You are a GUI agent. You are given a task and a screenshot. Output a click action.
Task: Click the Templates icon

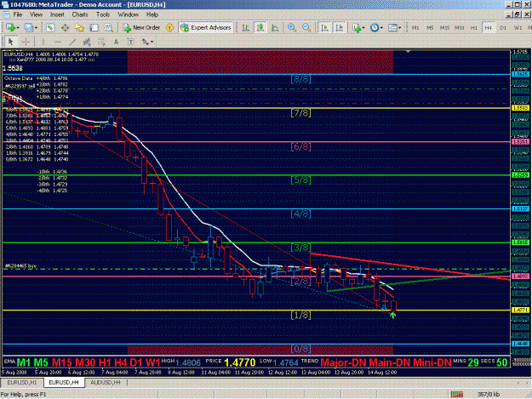click(x=392, y=28)
